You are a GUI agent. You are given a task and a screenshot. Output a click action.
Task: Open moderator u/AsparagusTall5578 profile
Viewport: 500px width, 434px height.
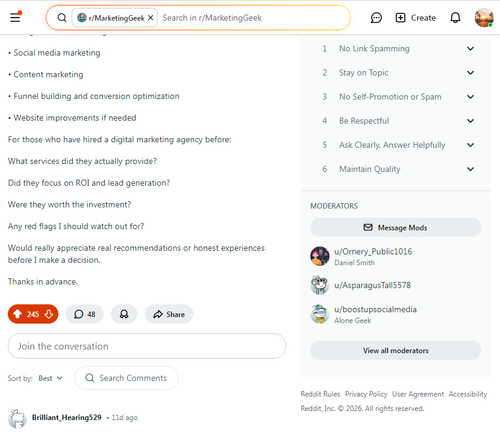372,285
